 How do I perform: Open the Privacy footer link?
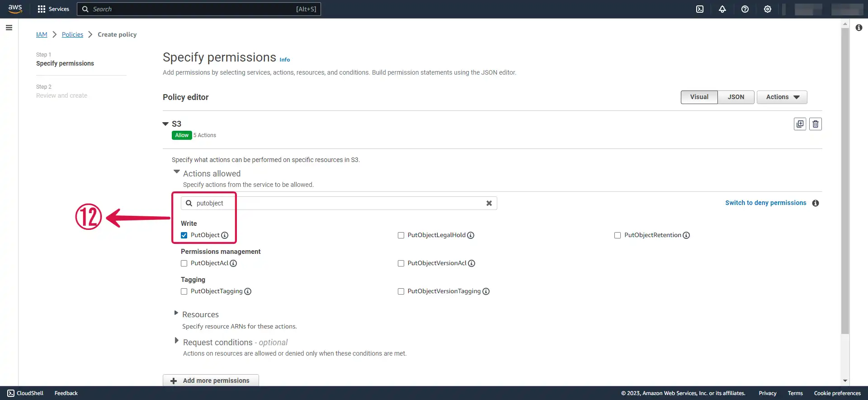[768, 393]
